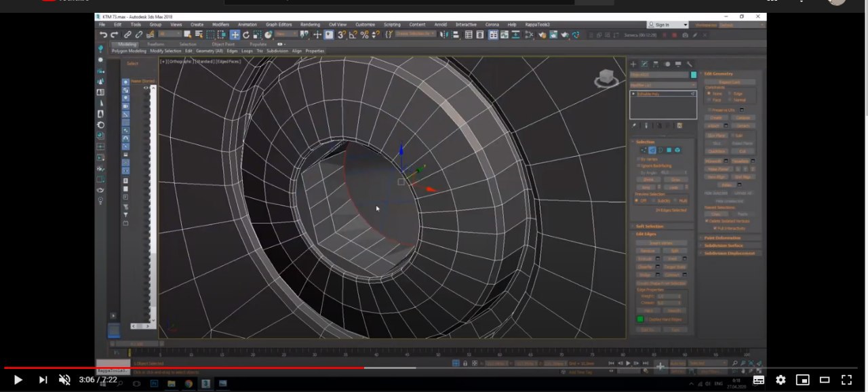This screenshot has width=868, height=392.
Task: Open the Select by Name dialog icon
Action: point(199,35)
